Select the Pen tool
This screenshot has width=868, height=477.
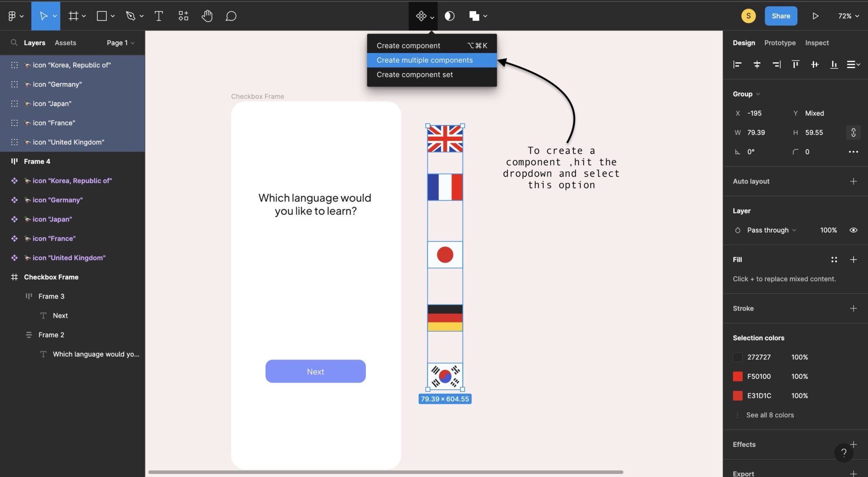click(130, 16)
